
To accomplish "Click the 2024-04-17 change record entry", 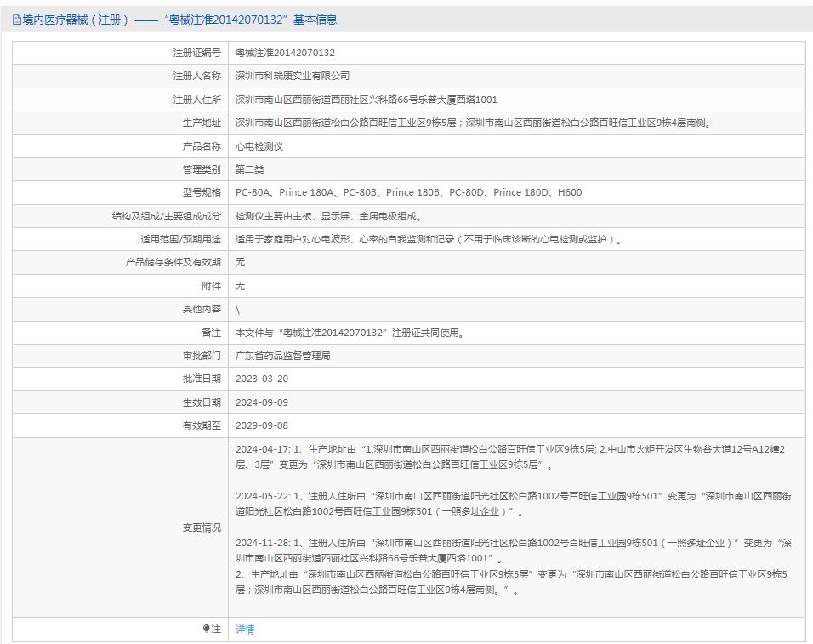I will (x=510, y=457).
